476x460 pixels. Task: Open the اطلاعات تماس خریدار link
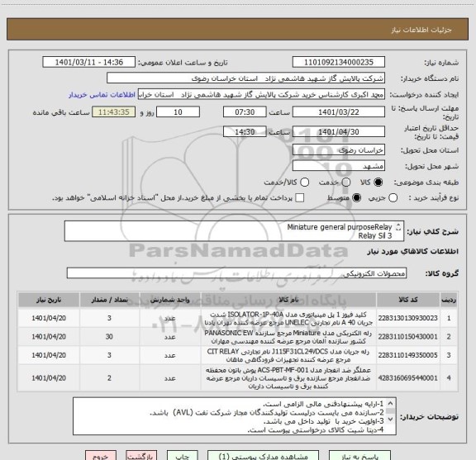pyautogui.click(x=102, y=95)
